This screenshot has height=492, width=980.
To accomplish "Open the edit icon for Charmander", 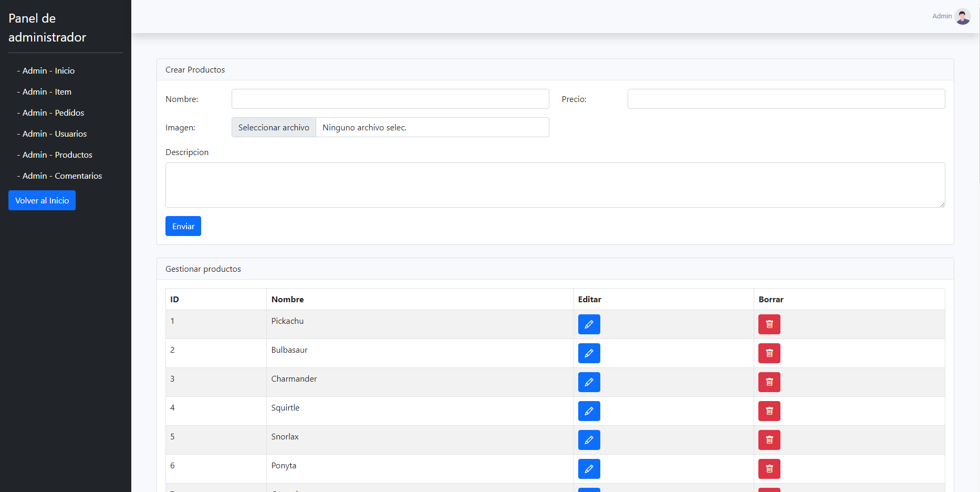I will click(x=589, y=382).
